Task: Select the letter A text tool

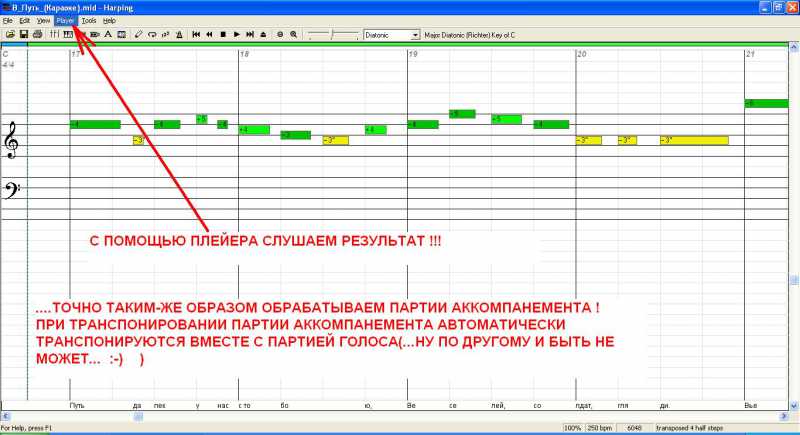Action: pos(108,35)
